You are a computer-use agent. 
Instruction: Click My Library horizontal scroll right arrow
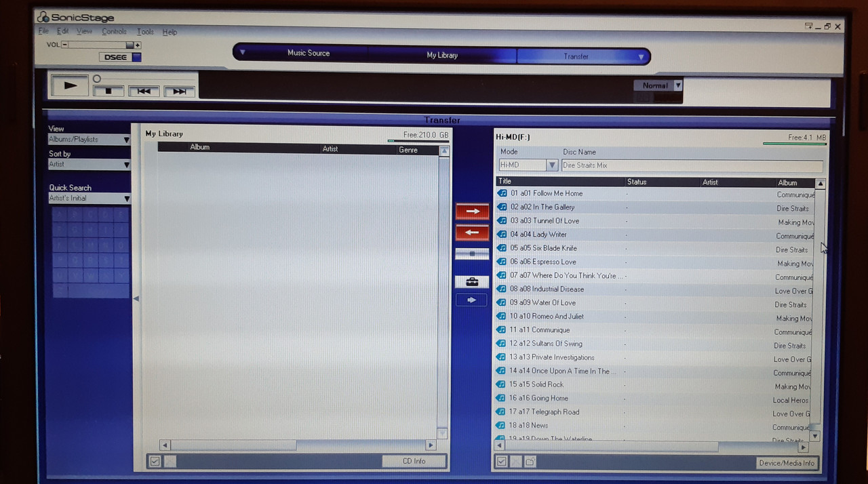click(x=430, y=445)
